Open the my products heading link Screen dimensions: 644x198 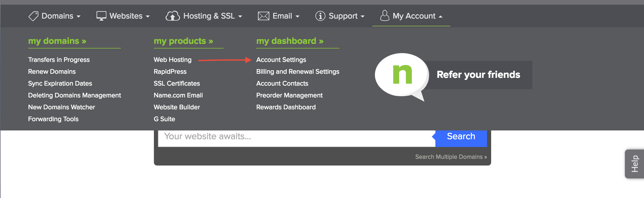coord(183,41)
